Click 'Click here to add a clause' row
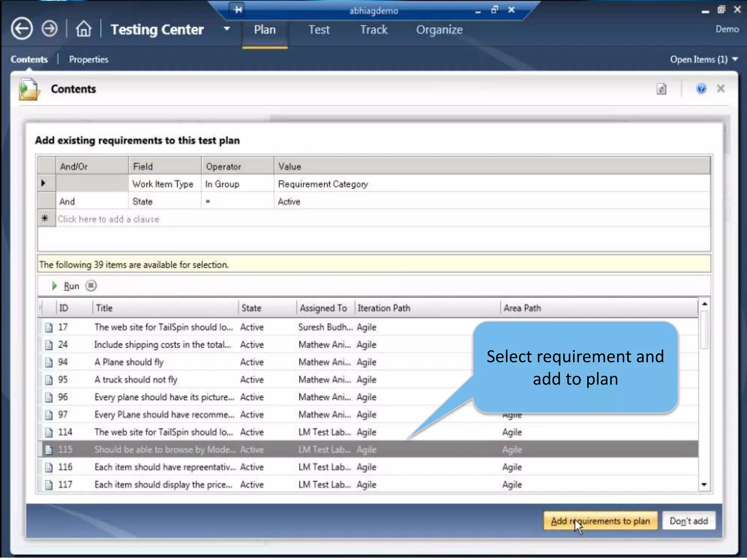 pyautogui.click(x=109, y=219)
